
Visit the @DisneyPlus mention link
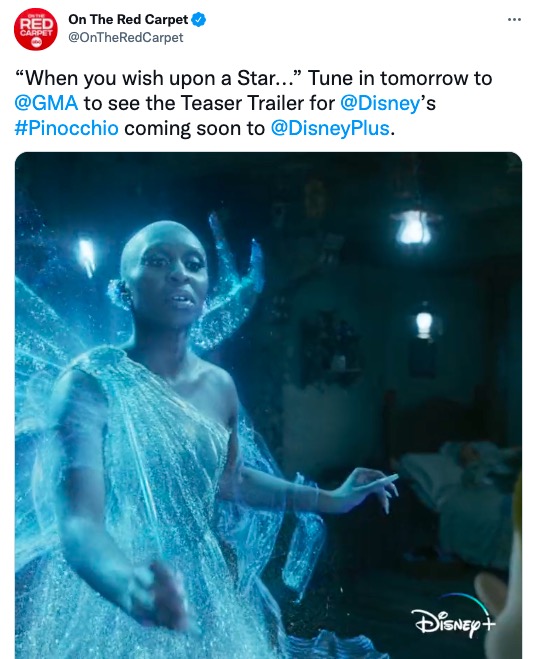tap(330, 128)
